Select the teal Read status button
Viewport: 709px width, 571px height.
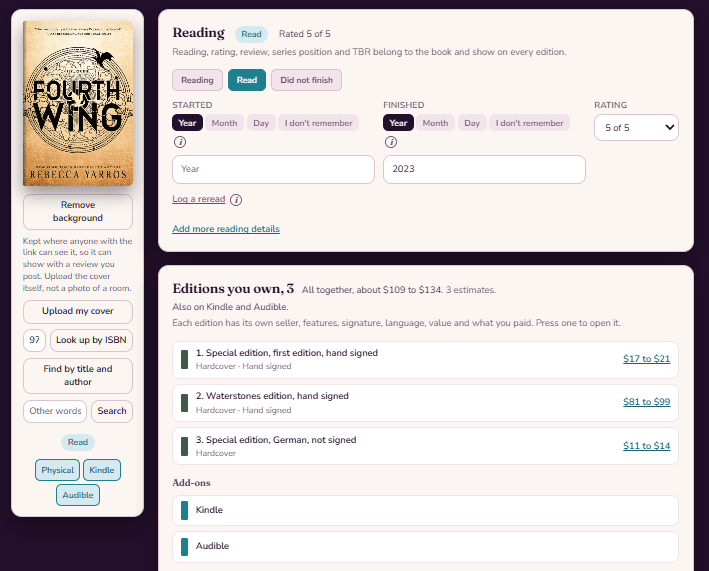[247, 80]
